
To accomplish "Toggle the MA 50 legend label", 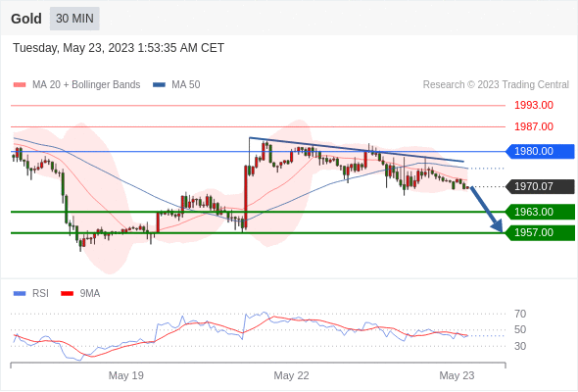I will coord(186,85).
